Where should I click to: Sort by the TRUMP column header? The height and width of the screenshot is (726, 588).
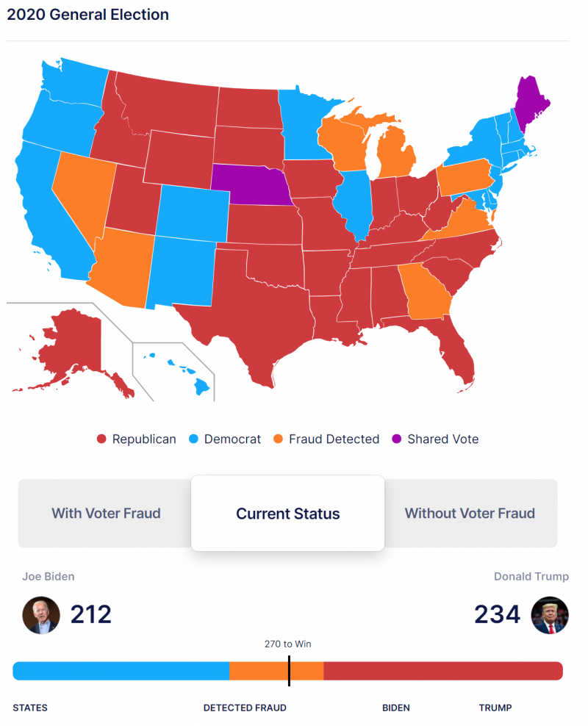tap(495, 708)
